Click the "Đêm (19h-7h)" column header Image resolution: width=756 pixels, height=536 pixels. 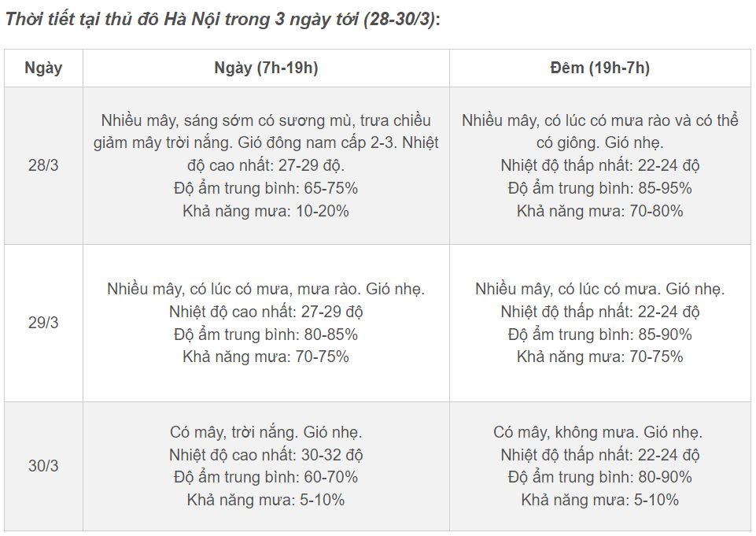coord(599,68)
